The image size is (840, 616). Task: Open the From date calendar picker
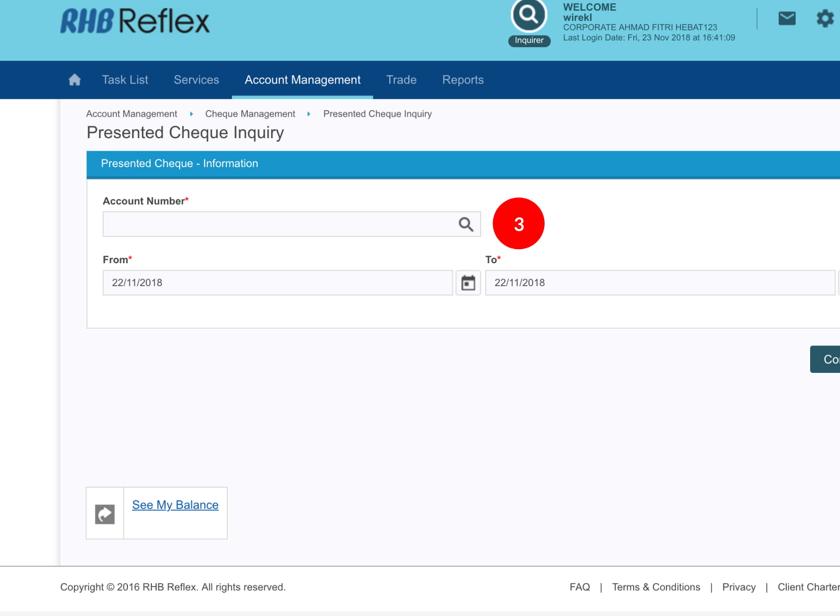point(468,283)
